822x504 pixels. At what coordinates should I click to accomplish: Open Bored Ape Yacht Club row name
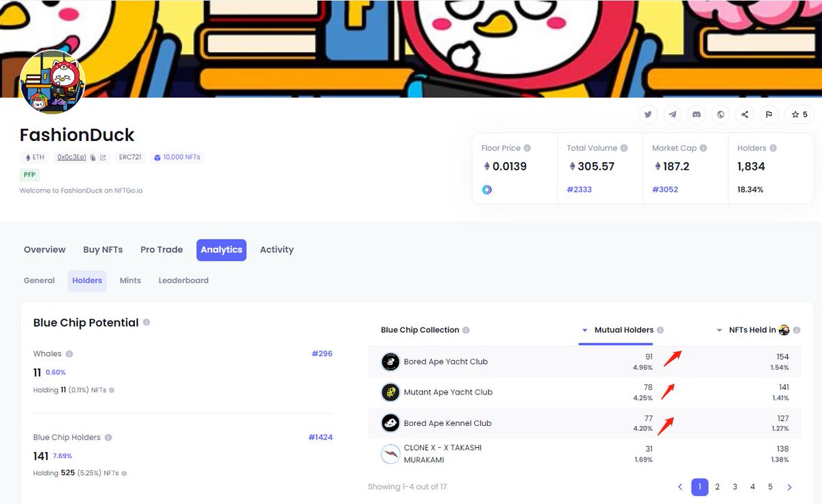tap(446, 362)
